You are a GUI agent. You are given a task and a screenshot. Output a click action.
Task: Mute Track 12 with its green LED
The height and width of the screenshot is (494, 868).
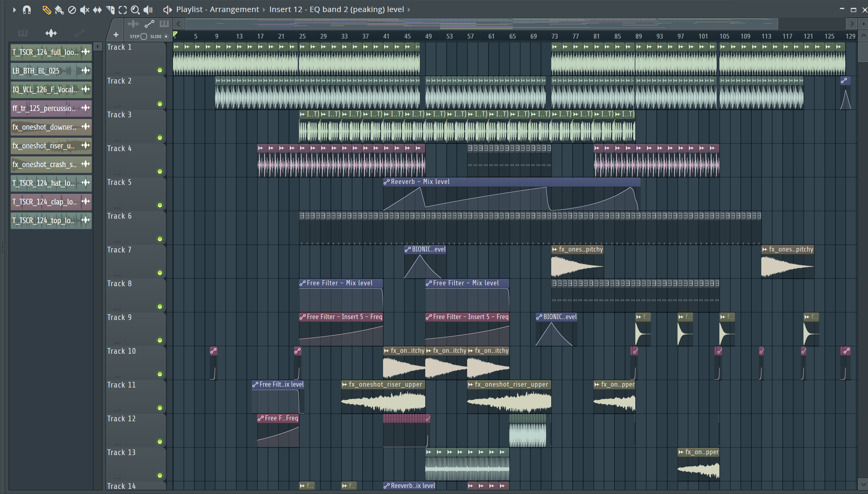[x=160, y=442]
